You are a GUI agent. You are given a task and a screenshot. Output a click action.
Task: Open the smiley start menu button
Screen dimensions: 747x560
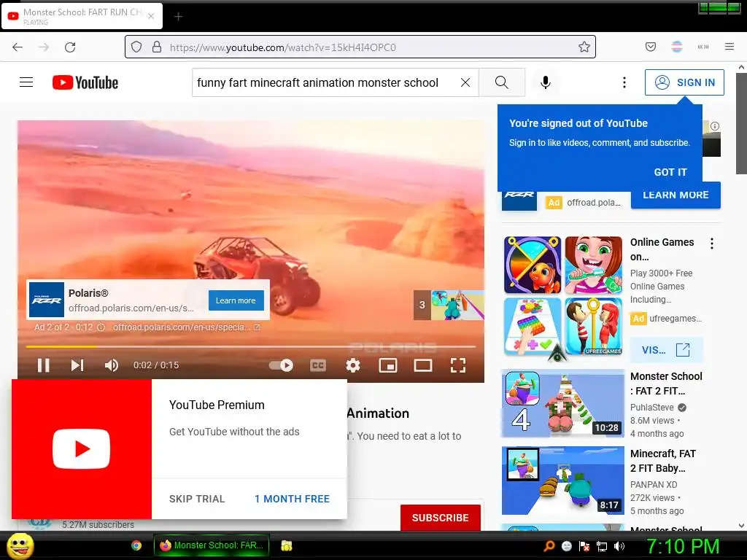19,545
